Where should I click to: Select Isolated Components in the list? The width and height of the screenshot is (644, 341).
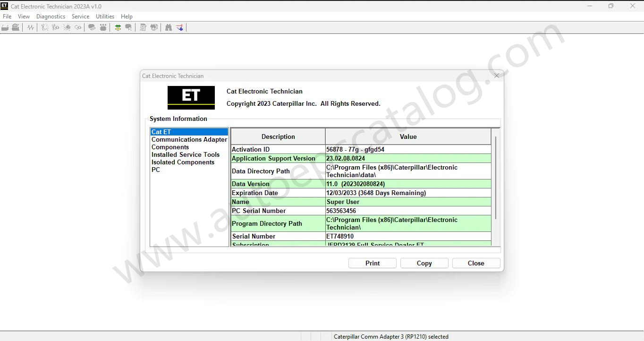[189, 162]
